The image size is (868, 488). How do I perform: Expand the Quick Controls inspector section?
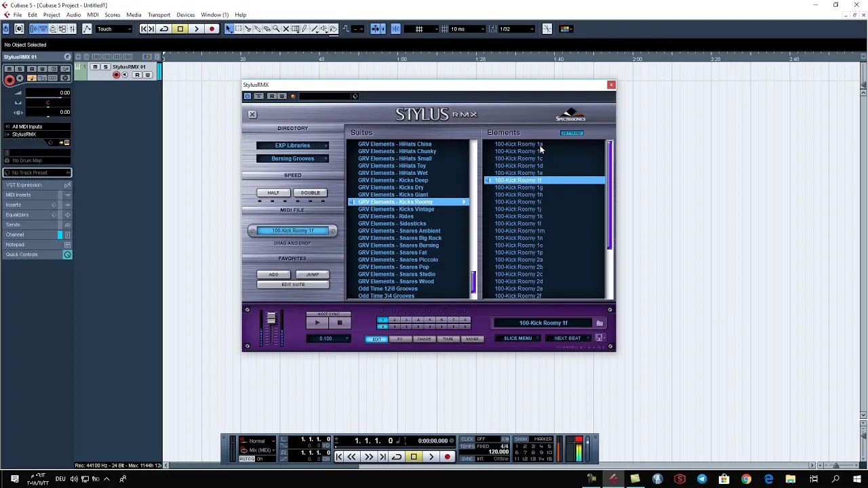37,255
